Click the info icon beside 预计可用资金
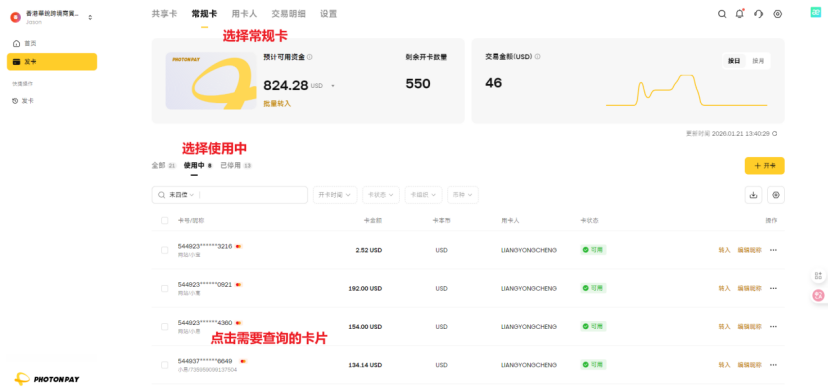Screen dimensions: 828x392 tap(309, 57)
